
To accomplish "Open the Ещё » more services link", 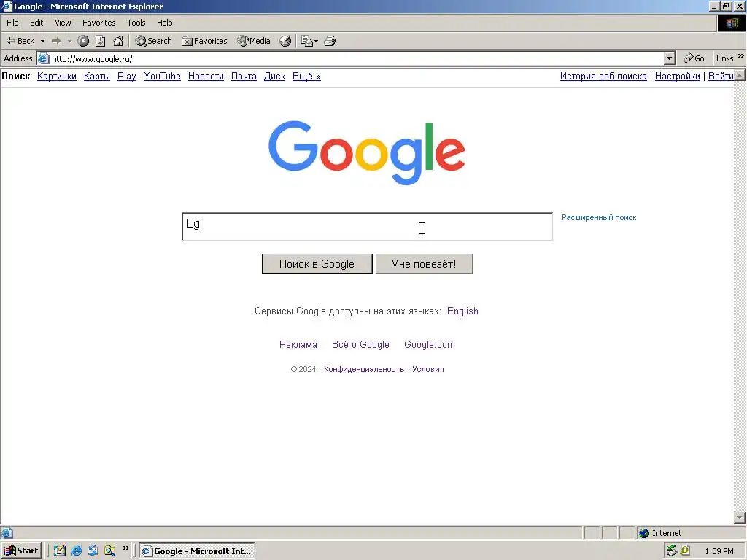I will pyautogui.click(x=306, y=76).
